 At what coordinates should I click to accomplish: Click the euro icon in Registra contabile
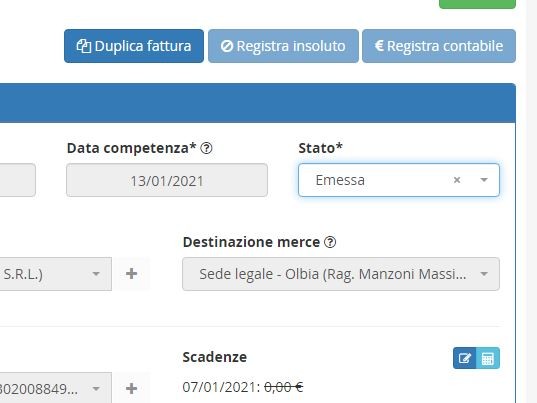pyautogui.click(x=379, y=46)
